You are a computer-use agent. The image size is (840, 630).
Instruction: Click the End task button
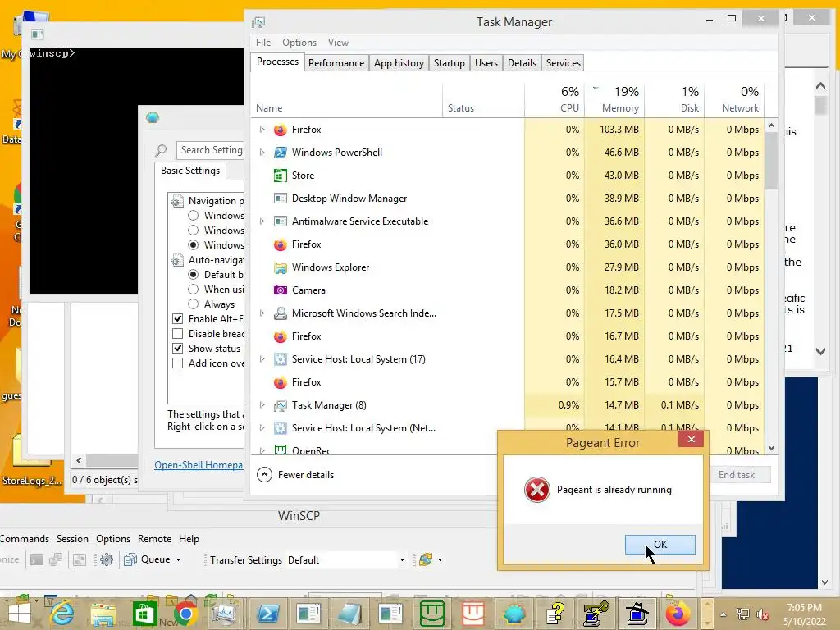click(737, 475)
